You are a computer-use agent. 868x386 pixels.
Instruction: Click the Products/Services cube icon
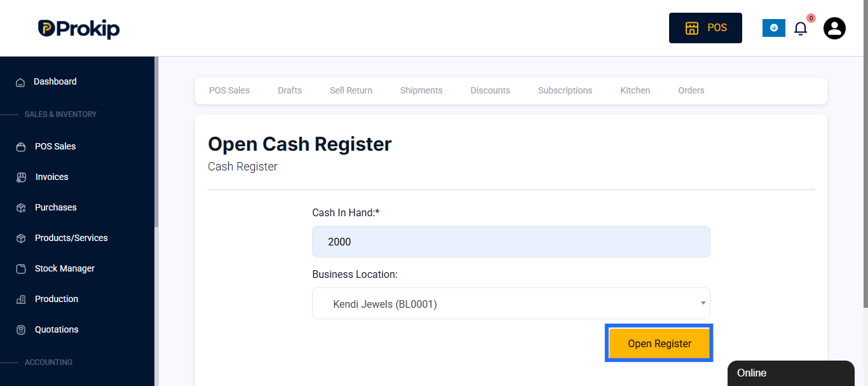pyautogui.click(x=21, y=238)
